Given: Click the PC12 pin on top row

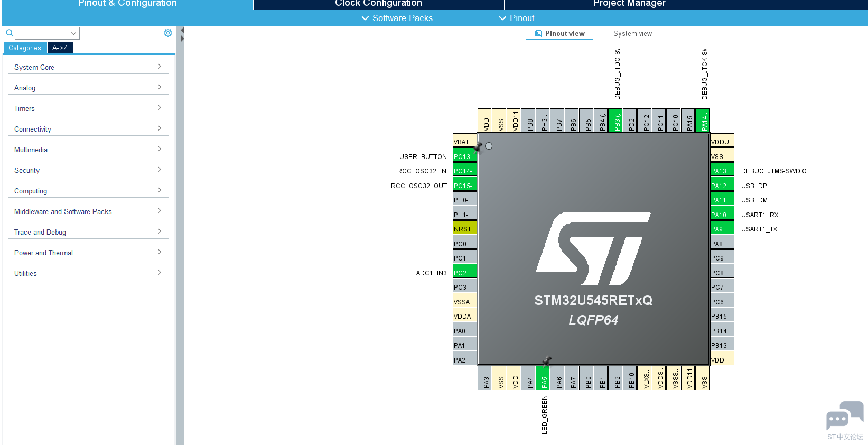Looking at the screenshot, I should [645, 120].
